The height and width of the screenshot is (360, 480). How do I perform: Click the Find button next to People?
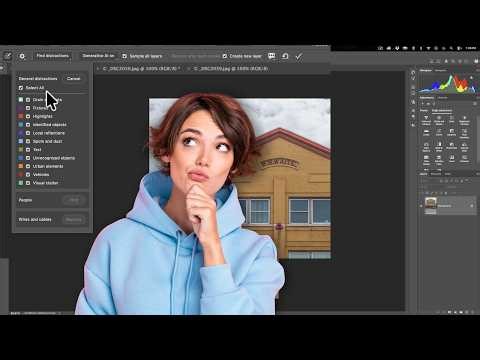point(74,200)
